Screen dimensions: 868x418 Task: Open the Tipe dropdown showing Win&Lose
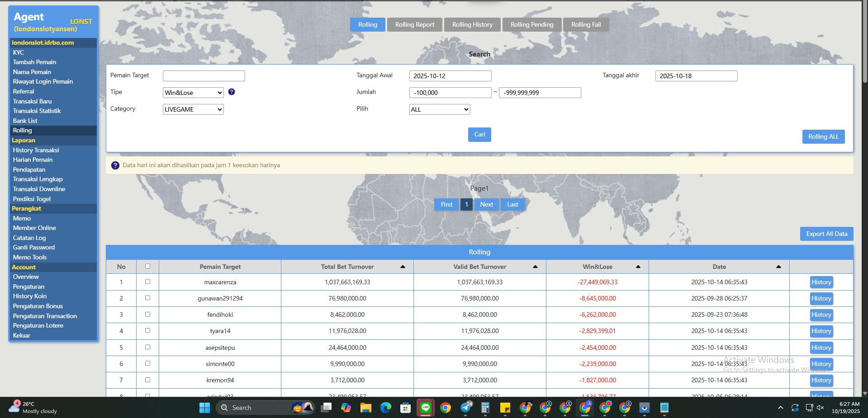[x=193, y=93]
